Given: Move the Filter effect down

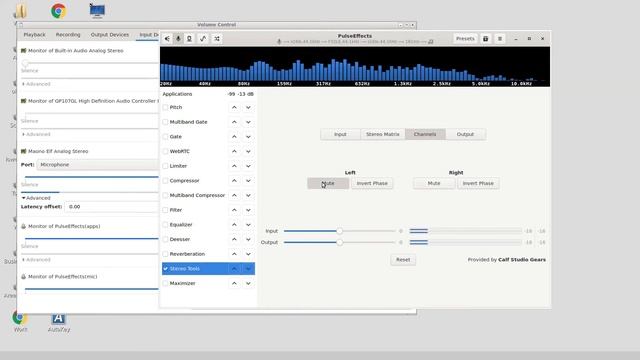Looking at the screenshot, I should tap(248, 210).
